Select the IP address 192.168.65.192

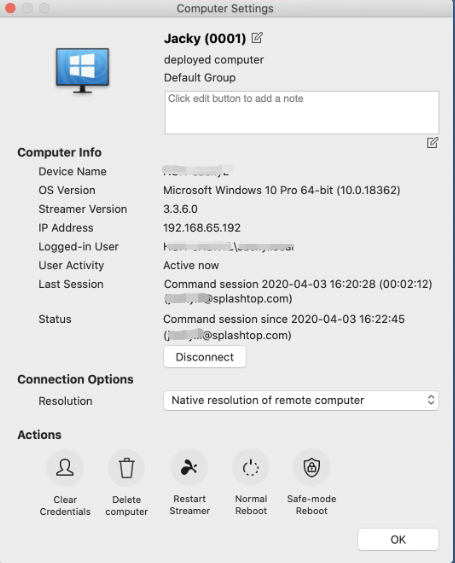(202, 228)
